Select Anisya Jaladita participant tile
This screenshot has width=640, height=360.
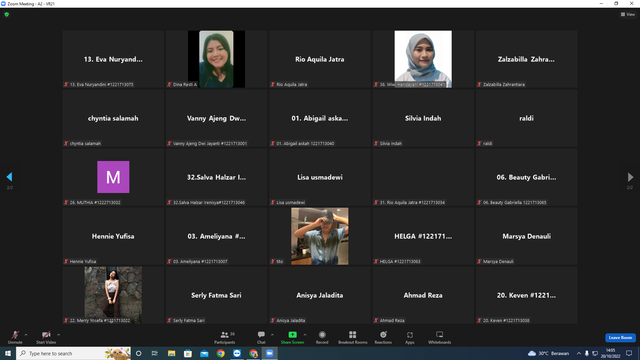click(x=320, y=295)
